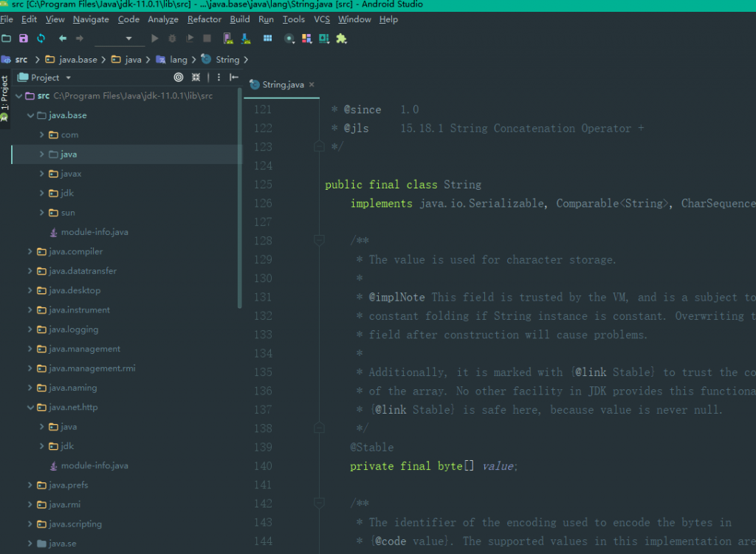Viewport: 756px width, 554px height.
Task: Open the run configuration dropdown in toolbar
Action: point(120,38)
